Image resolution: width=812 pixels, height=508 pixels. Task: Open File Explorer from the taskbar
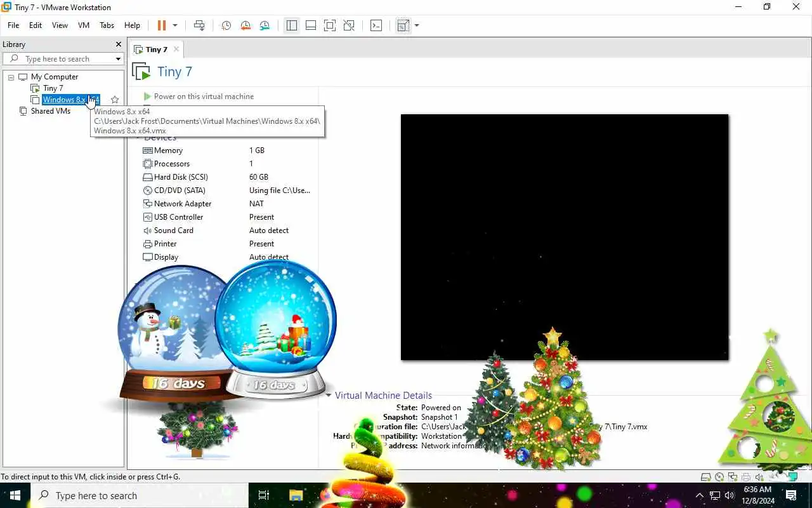coord(296,495)
